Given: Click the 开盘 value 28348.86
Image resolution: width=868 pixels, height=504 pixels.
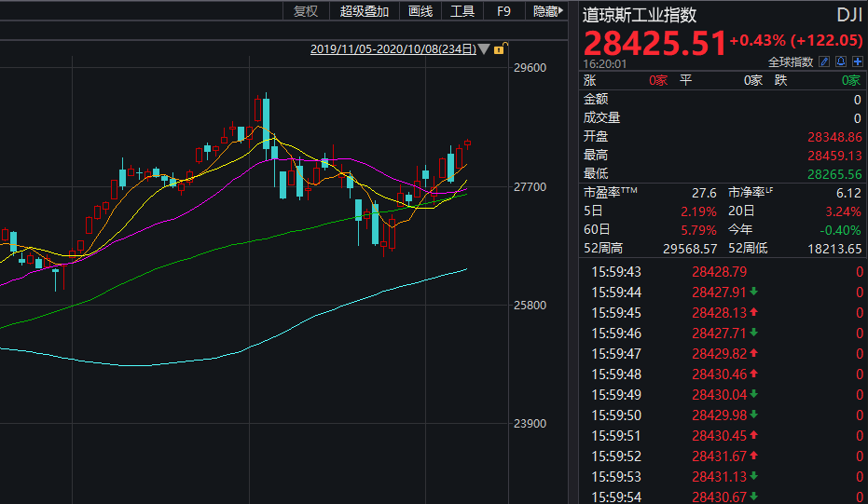Looking at the screenshot, I should pyautogui.click(x=834, y=137).
